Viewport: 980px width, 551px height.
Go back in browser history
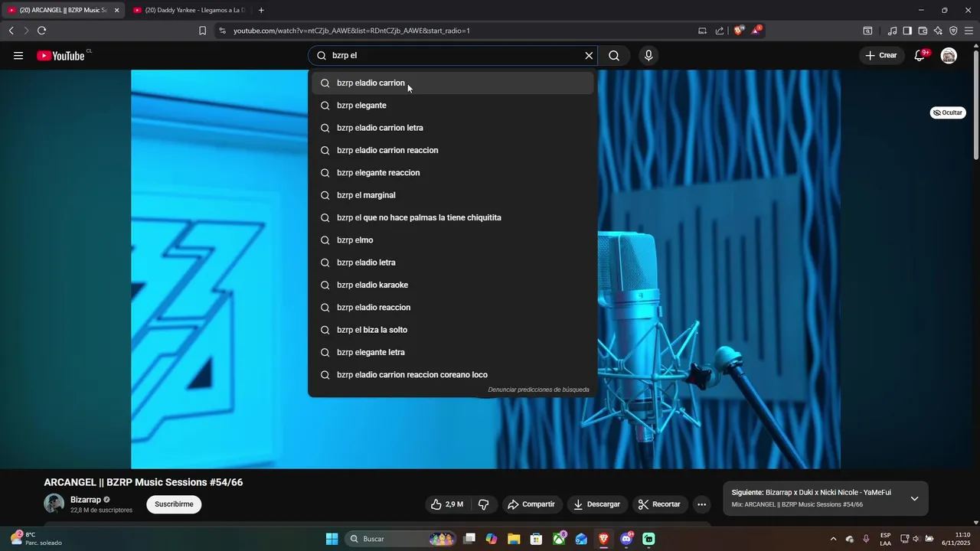tap(11, 31)
